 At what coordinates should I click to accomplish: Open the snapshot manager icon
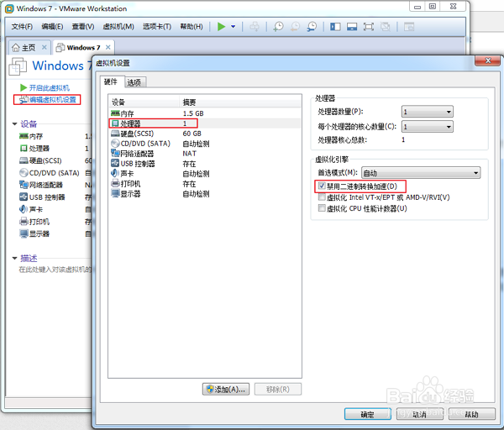[312, 27]
